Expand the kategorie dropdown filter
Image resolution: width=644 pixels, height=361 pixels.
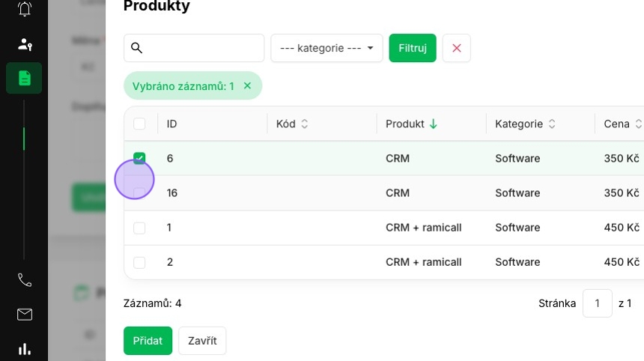[x=326, y=48]
